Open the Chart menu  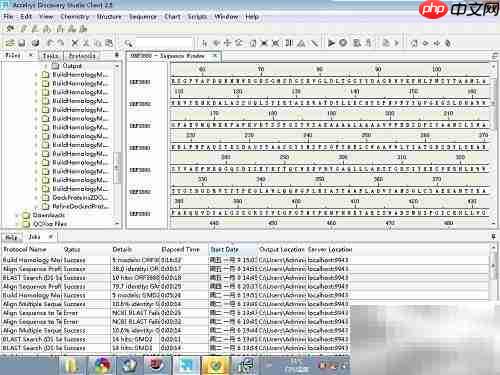172,16
